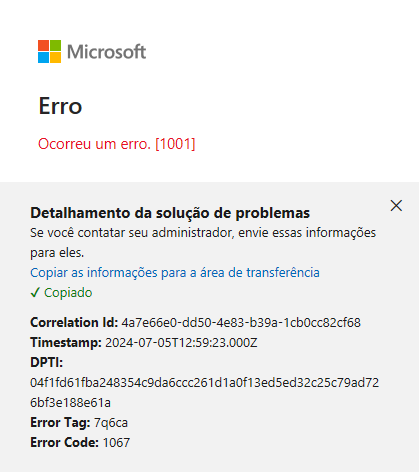Select the DPTI continuation line 6bf3e188e61a
419x474 pixels.
click(x=70, y=403)
